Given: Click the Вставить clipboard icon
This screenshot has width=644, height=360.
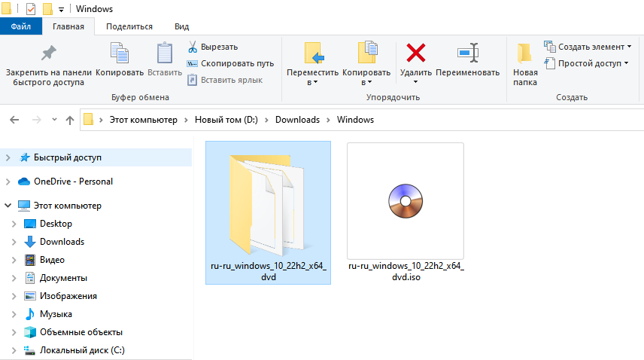Looking at the screenshot, I should [x=165, y=53].
